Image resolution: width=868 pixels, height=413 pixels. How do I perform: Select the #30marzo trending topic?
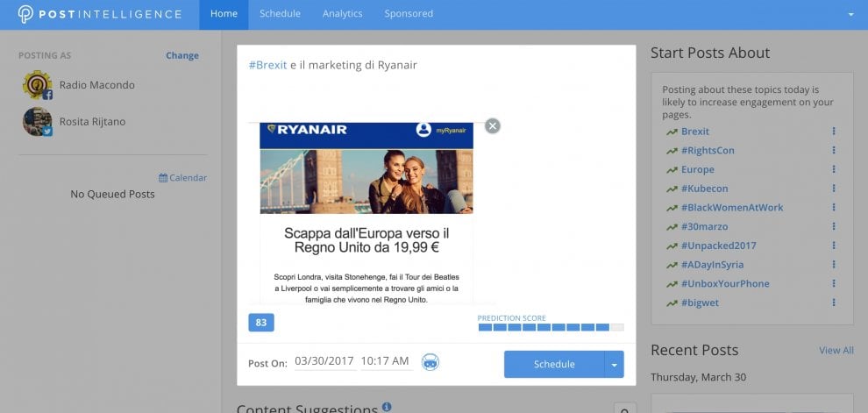[x=704, y=226]
